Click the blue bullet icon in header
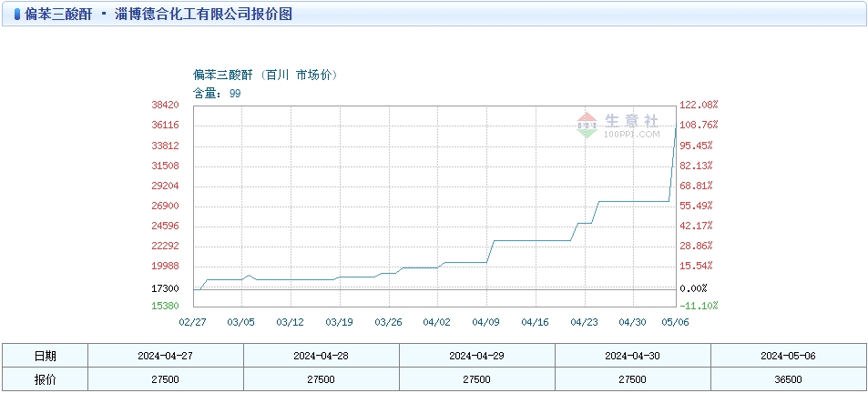Screen dimensions: 868x393 (x=17, y=15)
